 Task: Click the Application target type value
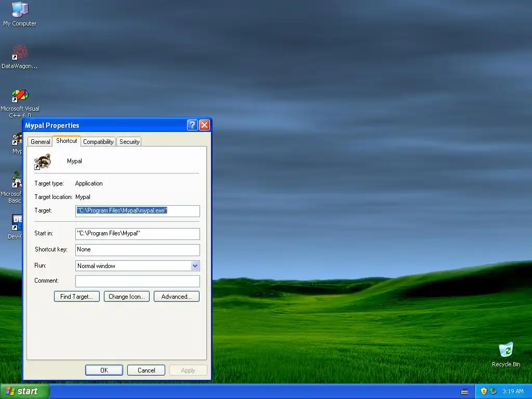click(89, 183)
